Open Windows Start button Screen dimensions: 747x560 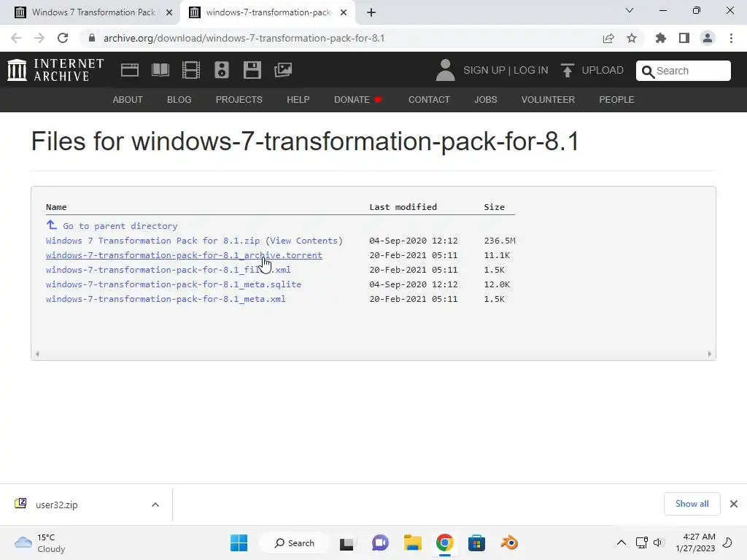[x=239, y=542]
